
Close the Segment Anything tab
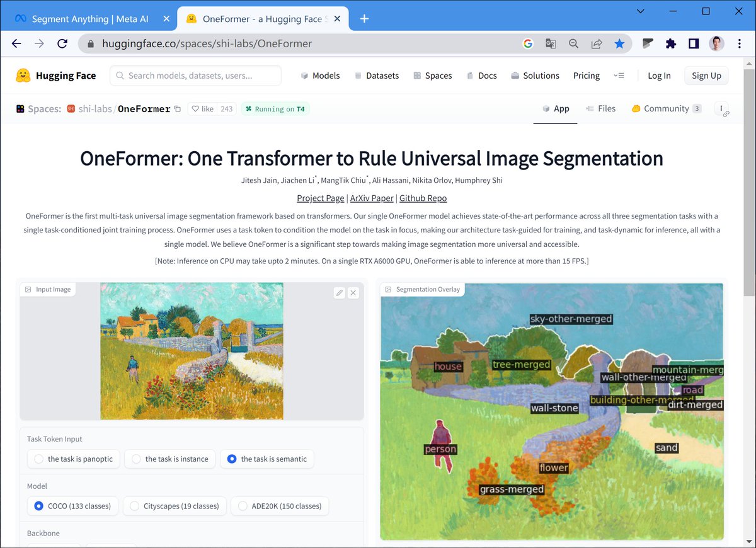(166, 19)
